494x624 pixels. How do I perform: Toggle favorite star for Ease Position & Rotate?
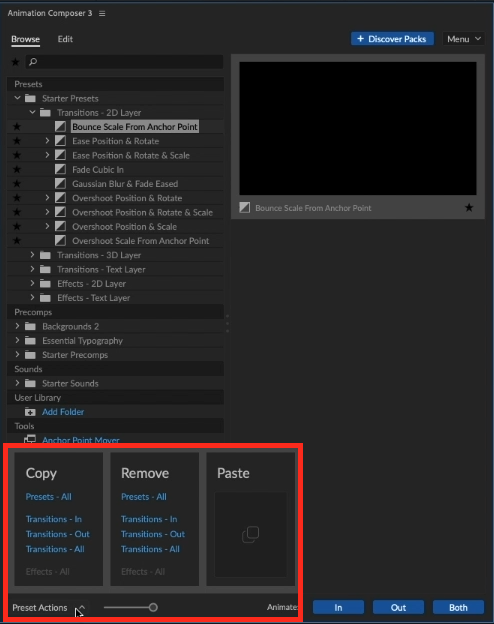pos(17,141)
